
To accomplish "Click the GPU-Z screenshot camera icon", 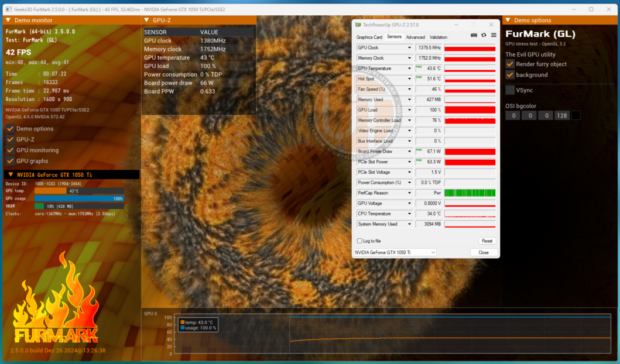I will (x=474, y=35).
